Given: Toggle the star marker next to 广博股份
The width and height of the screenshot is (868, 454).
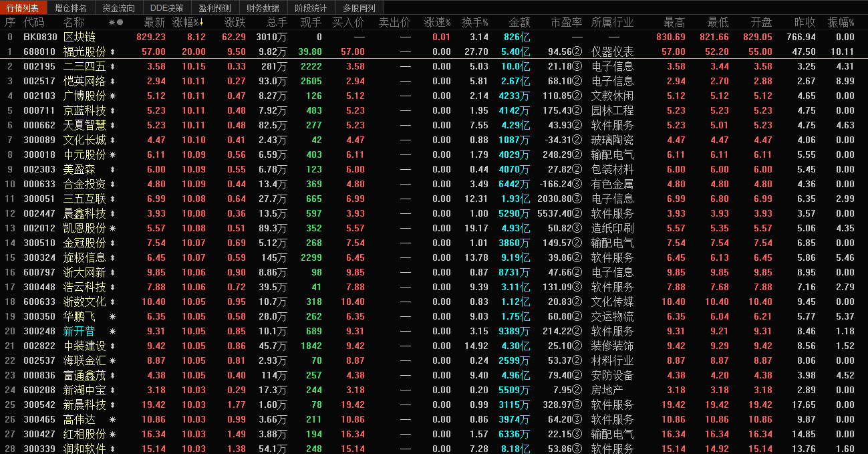Looking at the screenshot, I should coord(112,96).
